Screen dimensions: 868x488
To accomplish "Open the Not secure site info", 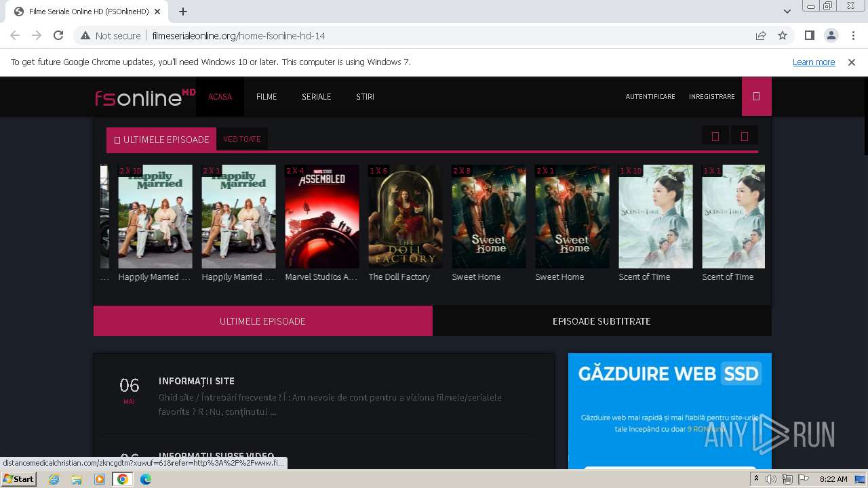I will click(111, 35).
